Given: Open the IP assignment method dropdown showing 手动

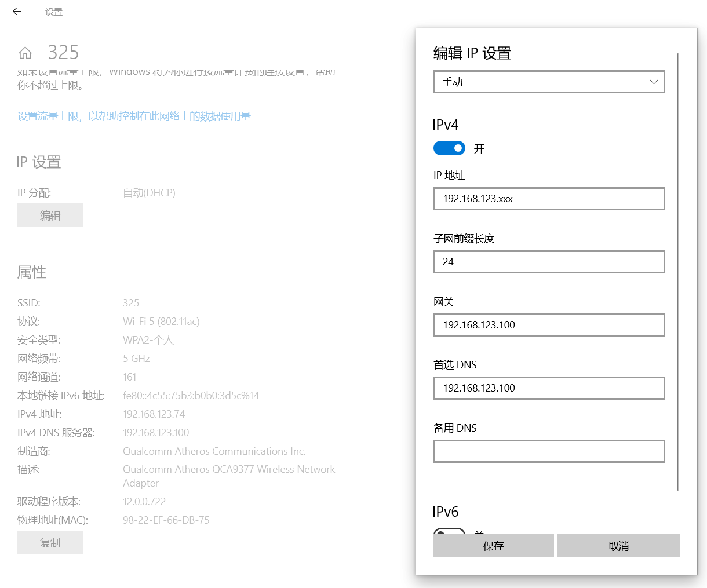Looking at the screenshot, I should coord(549,82).
